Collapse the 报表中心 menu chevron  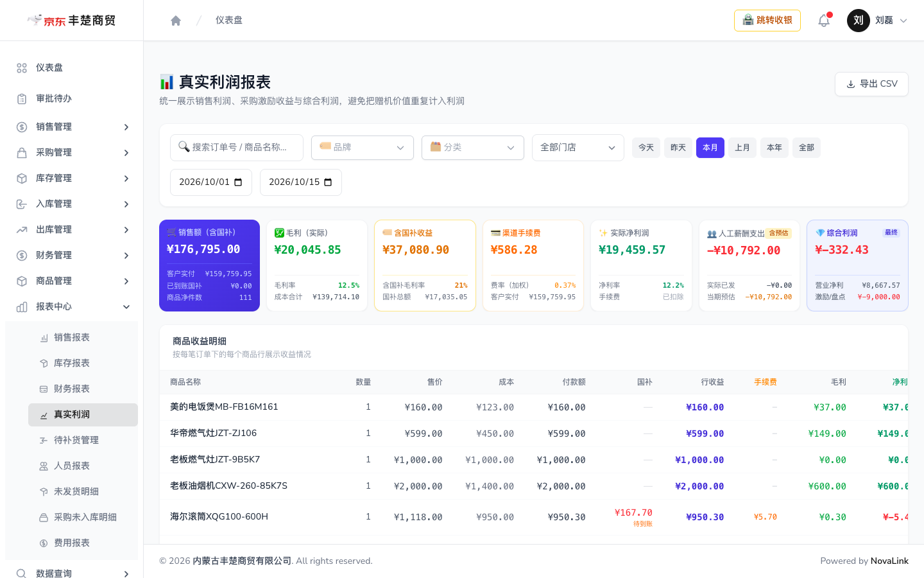[x=126, y=307]
